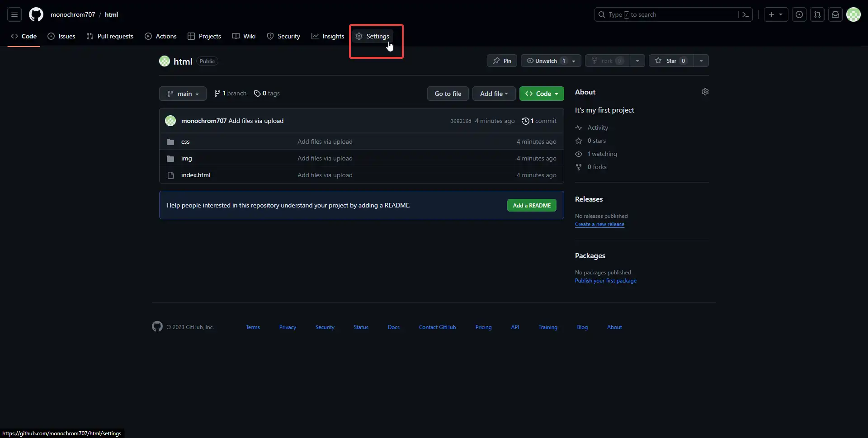Click Create a new release link

599,224
